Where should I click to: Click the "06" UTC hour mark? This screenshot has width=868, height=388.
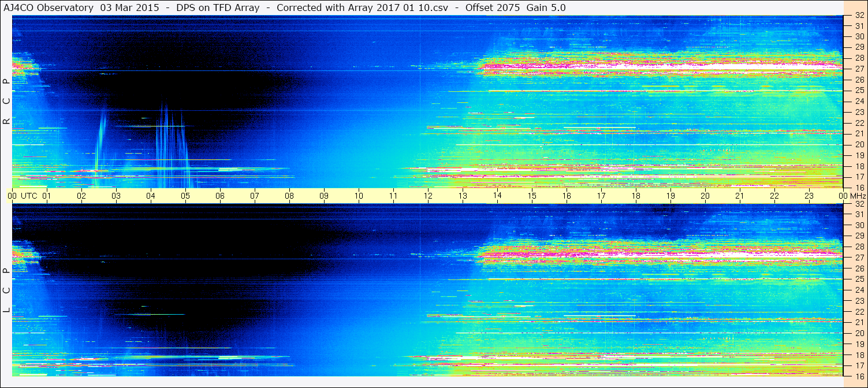click(220, 196)
